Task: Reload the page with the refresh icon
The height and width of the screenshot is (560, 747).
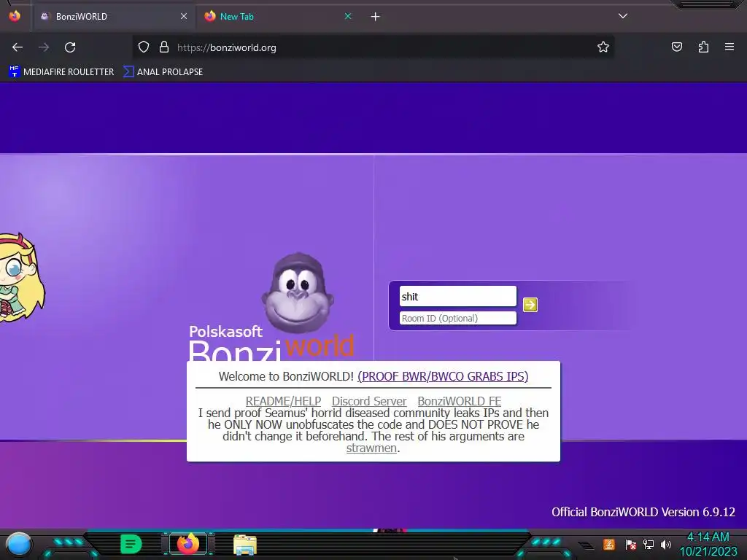Action: click(x=70, y=47)
